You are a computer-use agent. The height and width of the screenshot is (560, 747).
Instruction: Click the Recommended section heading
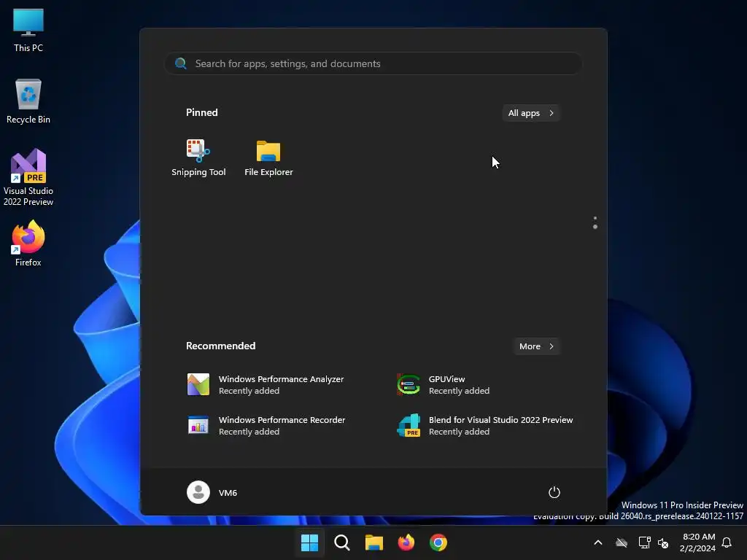(220, 346)
